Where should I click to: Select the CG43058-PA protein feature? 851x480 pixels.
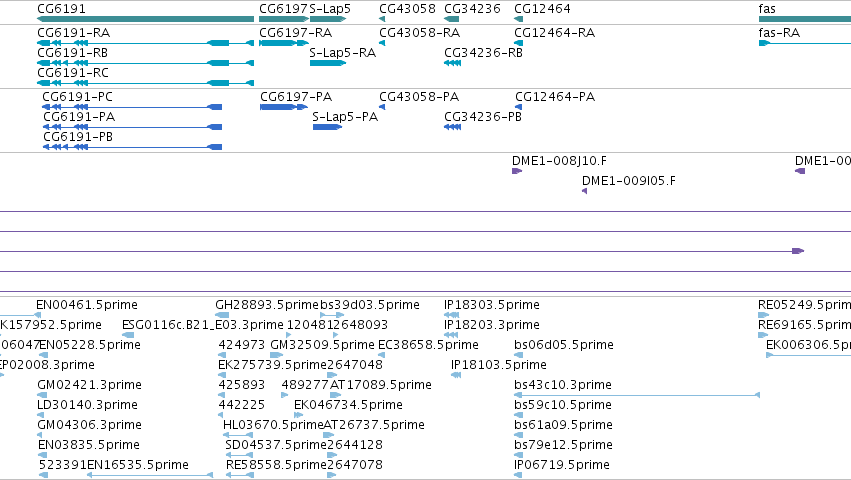(x=382, y=107)
